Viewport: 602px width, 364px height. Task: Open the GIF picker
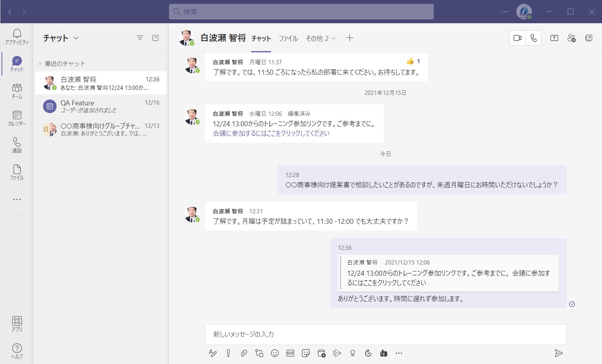290,353
